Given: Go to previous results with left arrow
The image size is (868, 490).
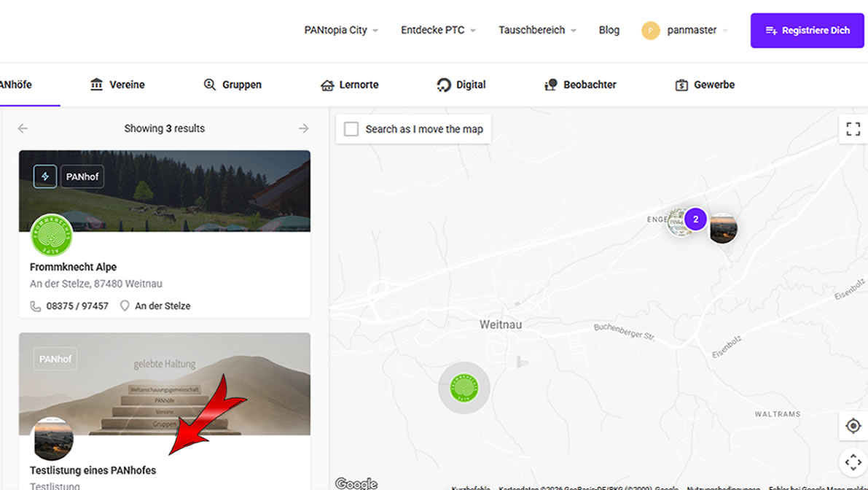Looking at the screenshot, I should coord(23,128).
